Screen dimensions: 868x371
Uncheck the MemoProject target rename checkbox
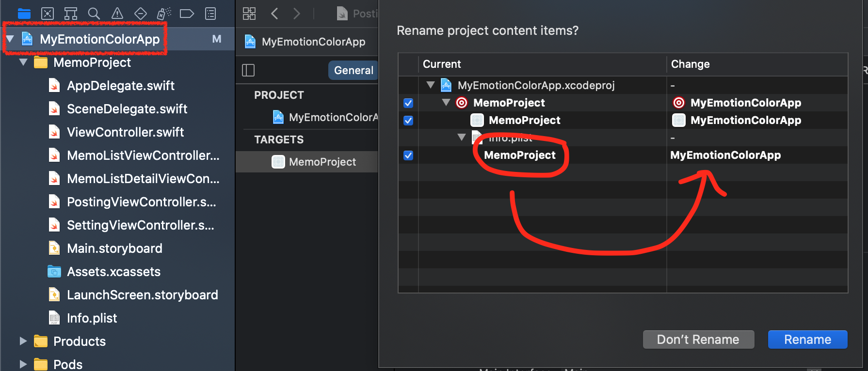[408, 103]
